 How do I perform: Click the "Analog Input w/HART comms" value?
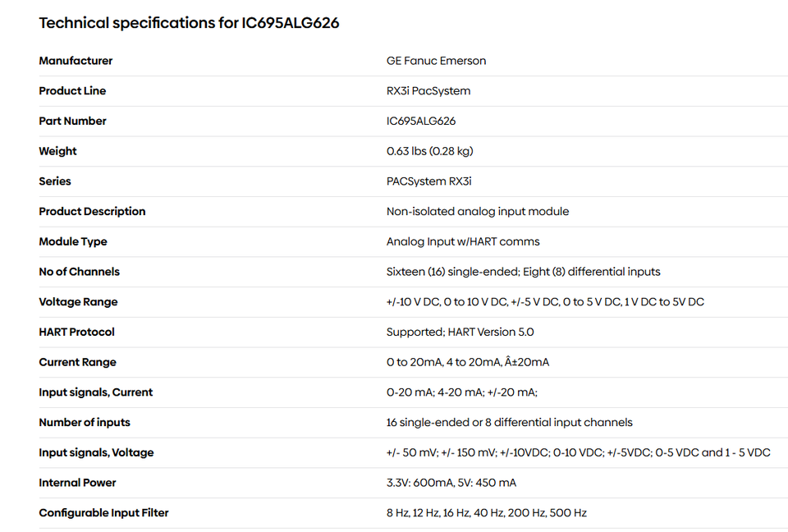(463, 242)
